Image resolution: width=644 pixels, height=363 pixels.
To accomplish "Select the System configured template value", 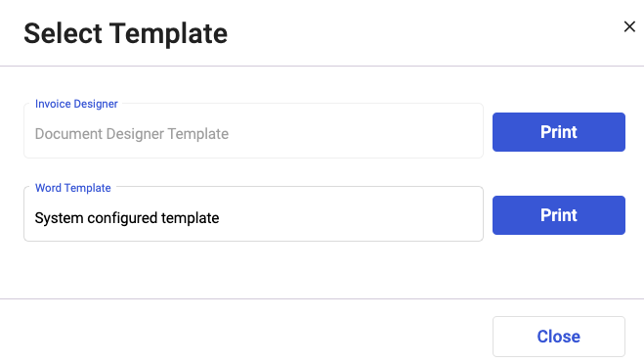I will coord(127,218).
